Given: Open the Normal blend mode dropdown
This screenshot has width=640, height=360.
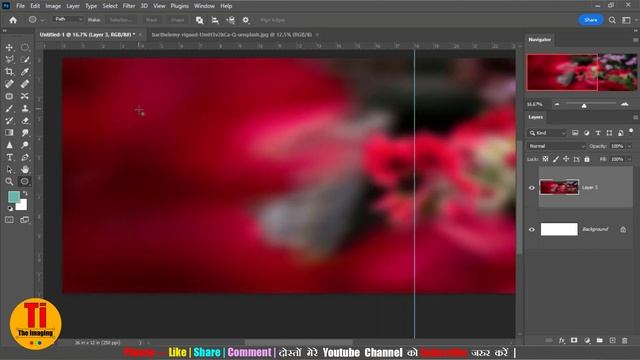Looking at the screenshot, I should pyautogui.click(x=557, y=146).
